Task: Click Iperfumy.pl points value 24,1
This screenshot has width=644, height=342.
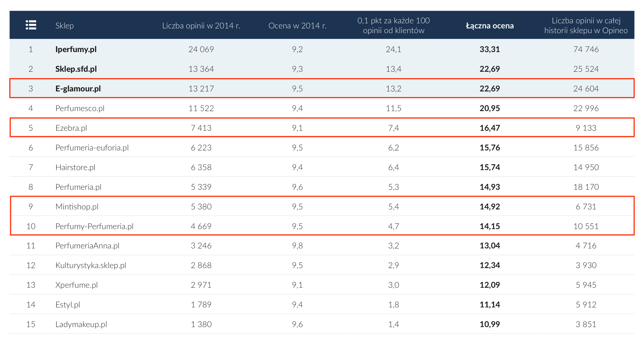Action: [x=394, y=49]
